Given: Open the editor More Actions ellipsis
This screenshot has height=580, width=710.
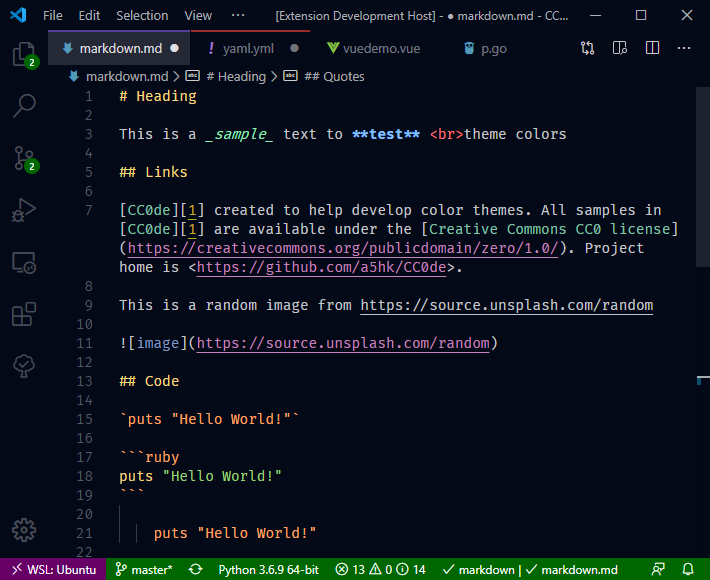Looking at the screenshot, I should [684, 48].
